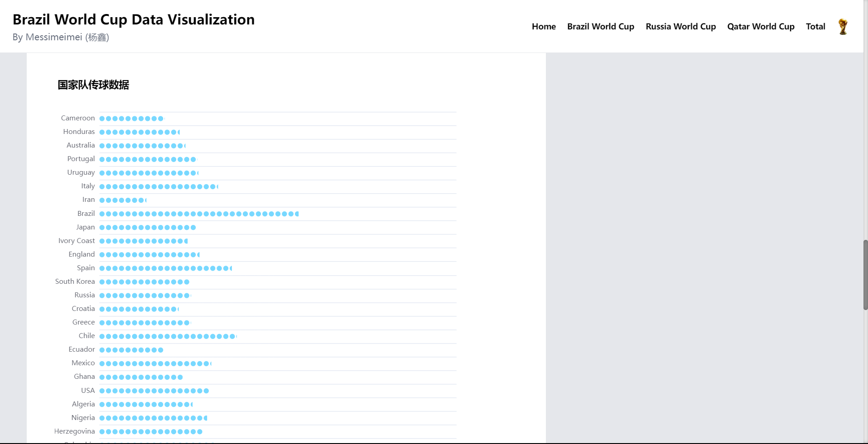Select the Croatia axis label

tap(83, 309)
